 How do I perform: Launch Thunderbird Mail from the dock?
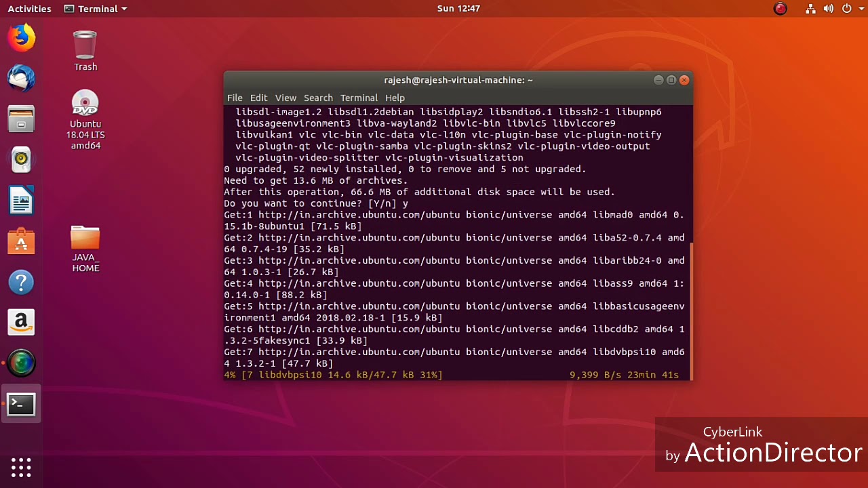(21, 79)
